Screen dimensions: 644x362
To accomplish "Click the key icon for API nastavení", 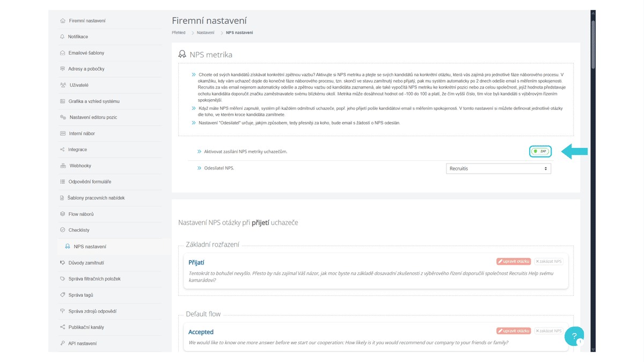I will point(63,343).
